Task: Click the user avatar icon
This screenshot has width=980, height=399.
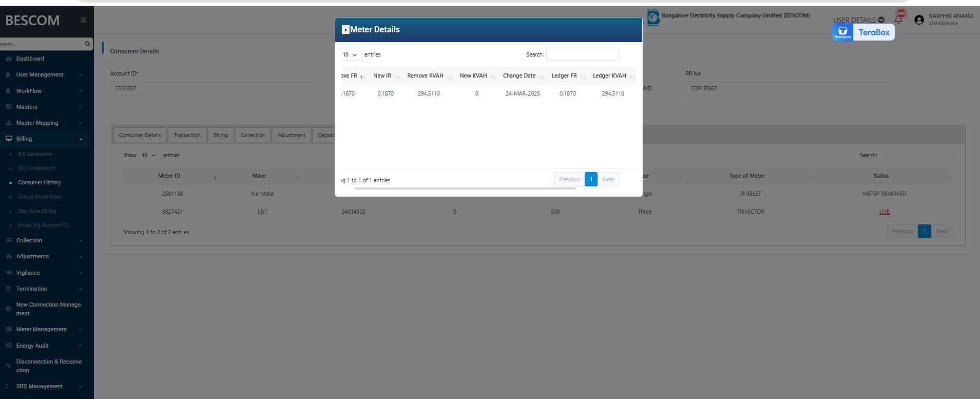Action: [x=919, y=20]
